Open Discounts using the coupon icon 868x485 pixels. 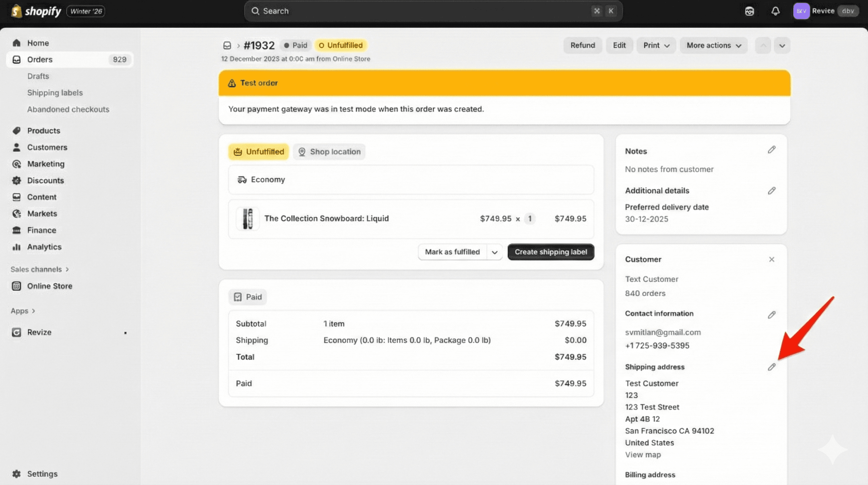pos(16,180)
